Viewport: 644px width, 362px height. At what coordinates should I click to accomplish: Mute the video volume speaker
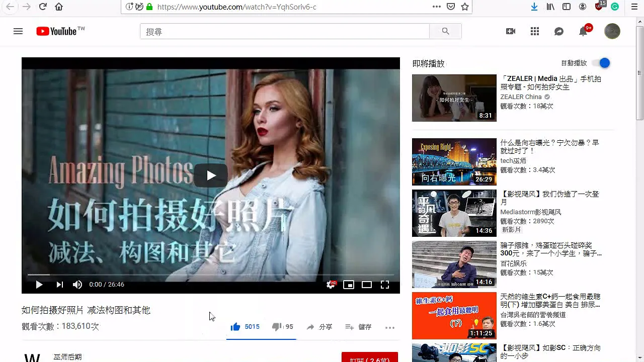pyautogui.click(x=77, y=285)
